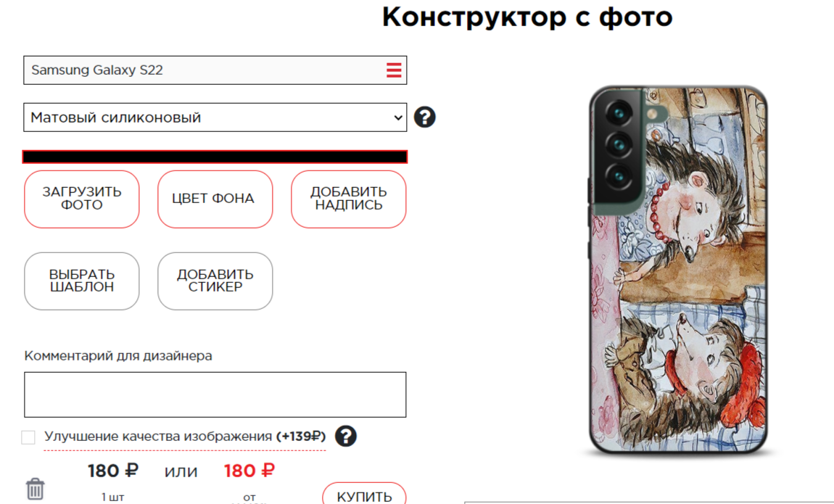Image resolution: width=834 pixels, height=504 pixels.
Task: Focus the designer comment text field
Action: pyautogui.click(x=215, y=394)
